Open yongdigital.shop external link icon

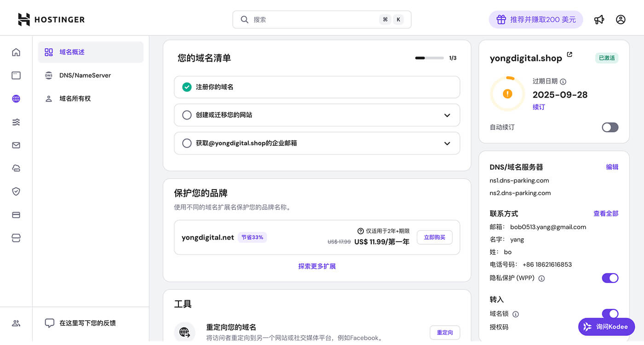click(569, 55)
